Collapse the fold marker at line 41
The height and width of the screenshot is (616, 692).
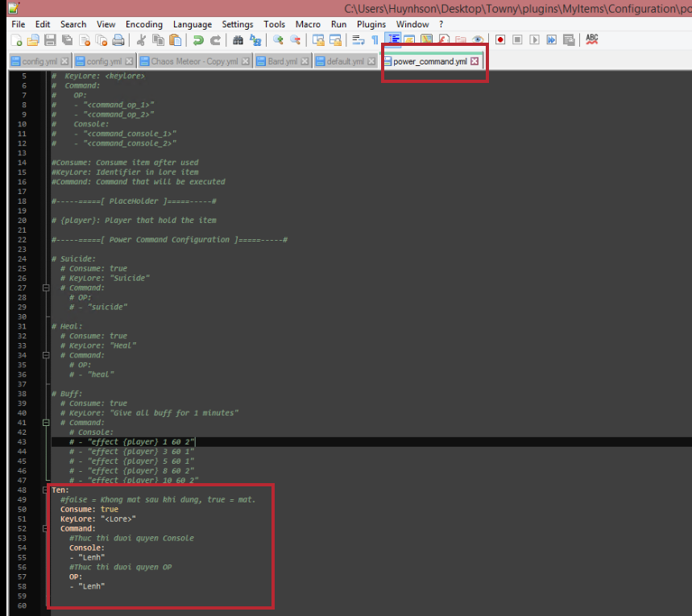tap(45, 423)
